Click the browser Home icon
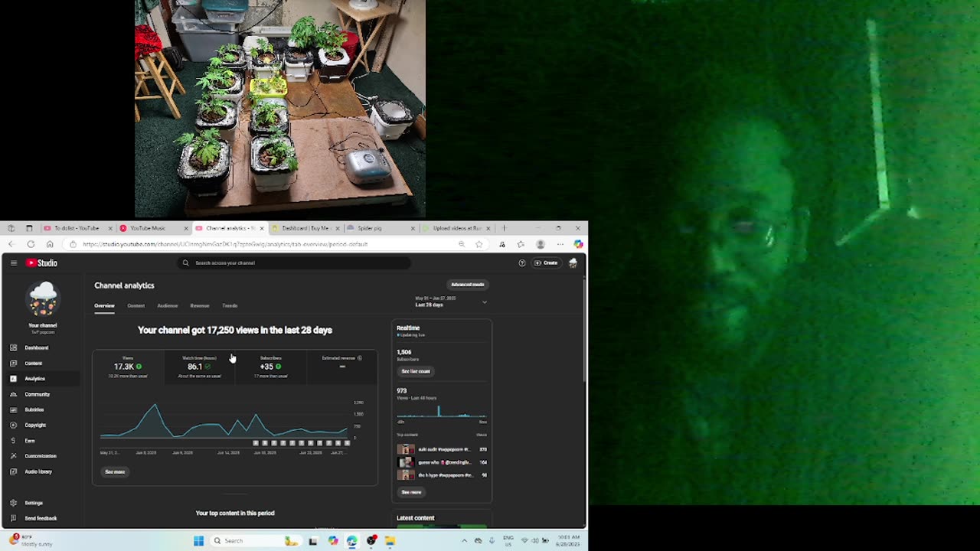The width and height of the screenshot is (980, 551). (x=50, y=244)
